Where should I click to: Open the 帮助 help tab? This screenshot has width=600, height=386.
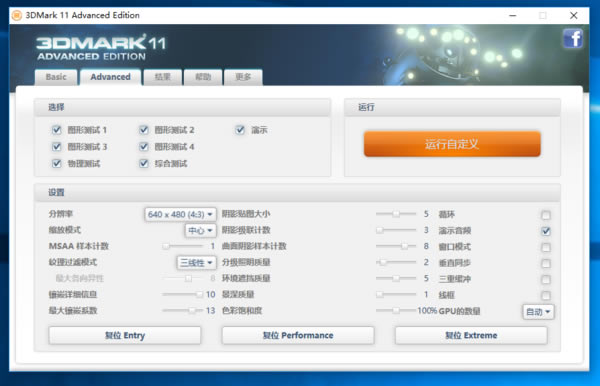click(203, 77)
